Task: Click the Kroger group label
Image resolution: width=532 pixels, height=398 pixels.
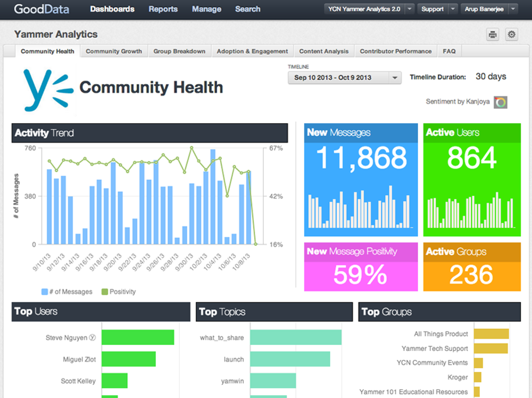Action: pos(458,377)
